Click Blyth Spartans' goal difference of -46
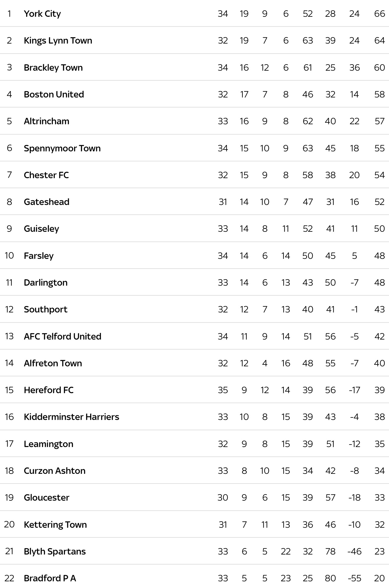The height and width of the screenshot is (588, 389). pos(354,551)
